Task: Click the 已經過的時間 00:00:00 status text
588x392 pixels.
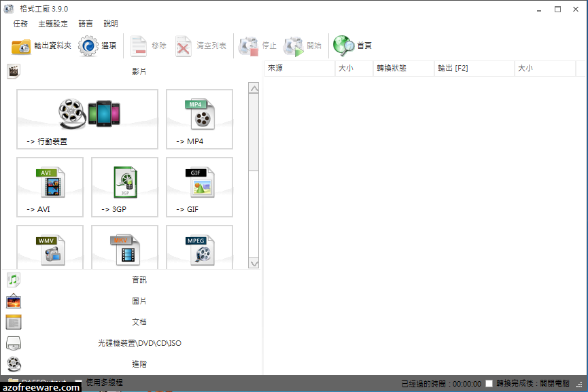Action: tap(441, 384)
